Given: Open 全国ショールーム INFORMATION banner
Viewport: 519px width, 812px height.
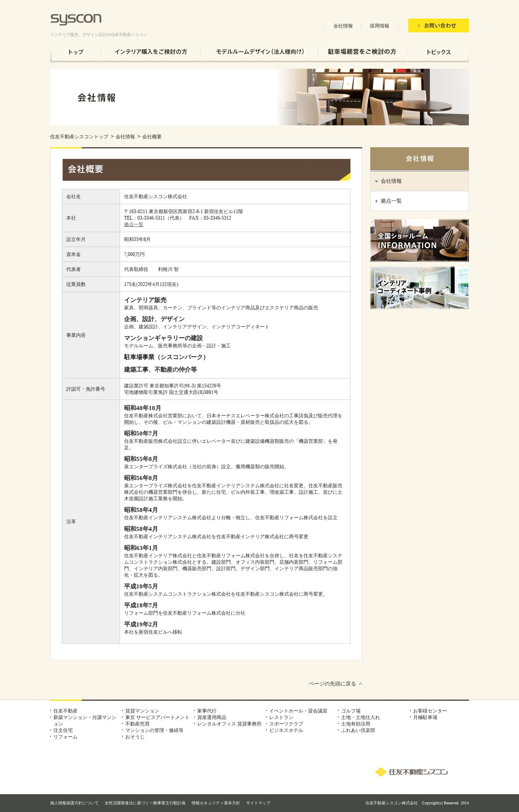Looking at the screenshot, I should pyautogui.click(x=420, y=241).
